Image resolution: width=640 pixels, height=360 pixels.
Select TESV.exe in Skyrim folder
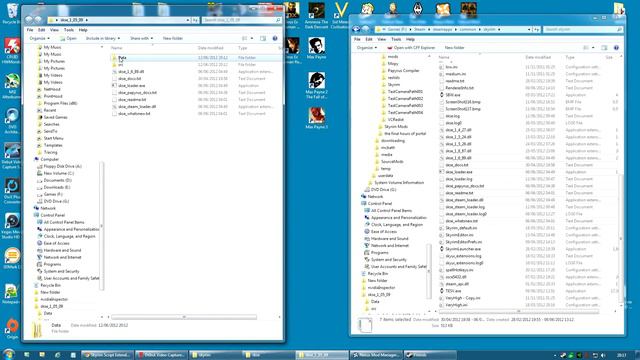coord(453,291)
